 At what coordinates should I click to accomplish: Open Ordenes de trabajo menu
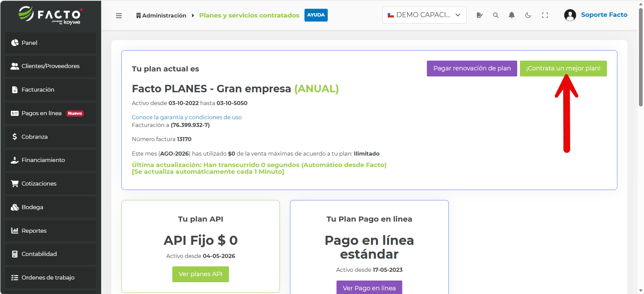point(51,277)
